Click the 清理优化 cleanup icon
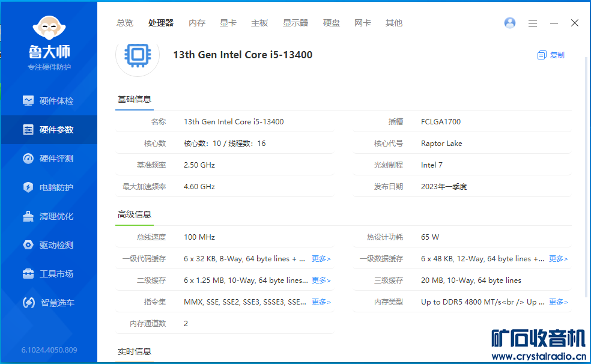 [x=28, y=216]
